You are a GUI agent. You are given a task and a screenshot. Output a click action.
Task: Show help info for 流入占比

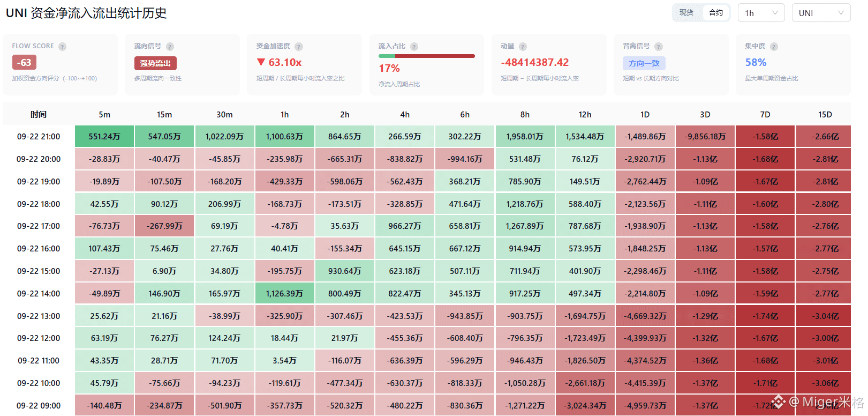[x=414, y=47]
